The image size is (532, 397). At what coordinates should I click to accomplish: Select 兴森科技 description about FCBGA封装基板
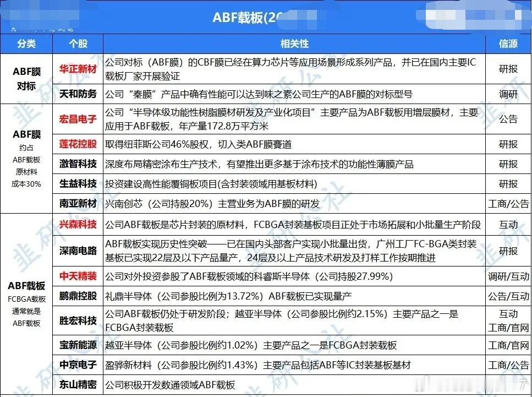293,225
